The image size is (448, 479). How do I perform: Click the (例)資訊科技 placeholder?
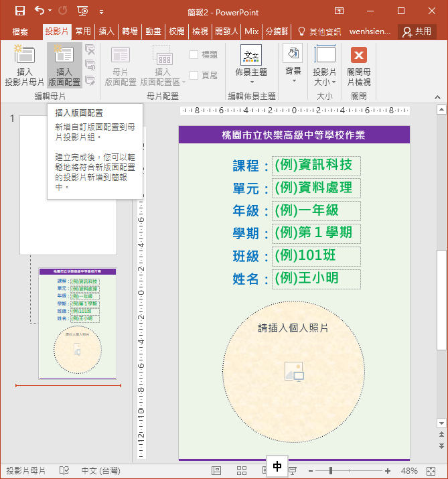(316, 166)
